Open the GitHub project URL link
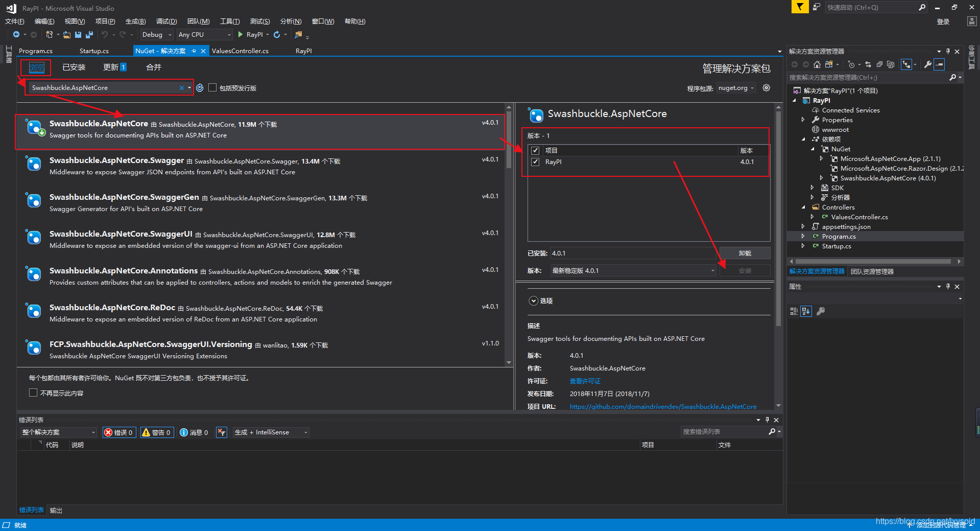Viewport: 980px width, 531px height. pyautogui.click(x=663, y=407)
